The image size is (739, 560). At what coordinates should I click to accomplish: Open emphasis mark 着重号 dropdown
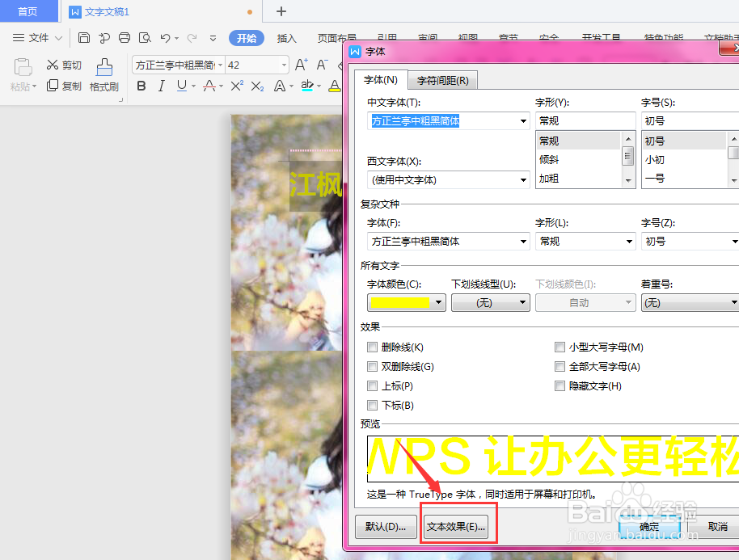click(x=690, y=302)
